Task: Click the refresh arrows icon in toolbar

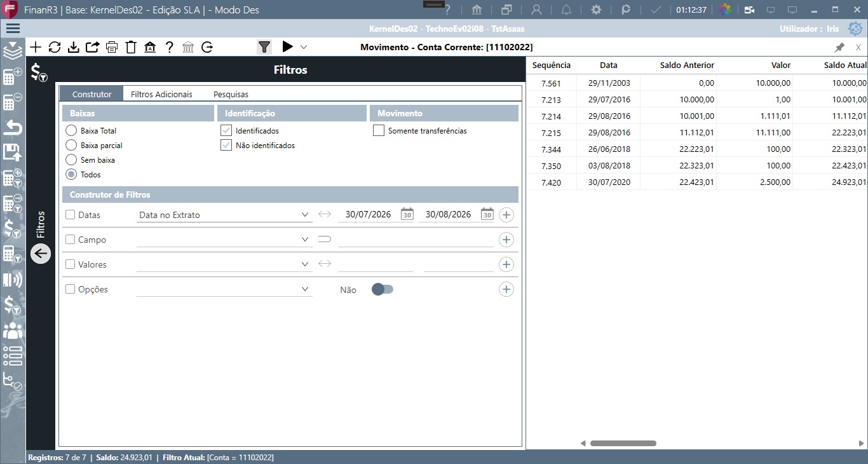Action: [55, 47]
